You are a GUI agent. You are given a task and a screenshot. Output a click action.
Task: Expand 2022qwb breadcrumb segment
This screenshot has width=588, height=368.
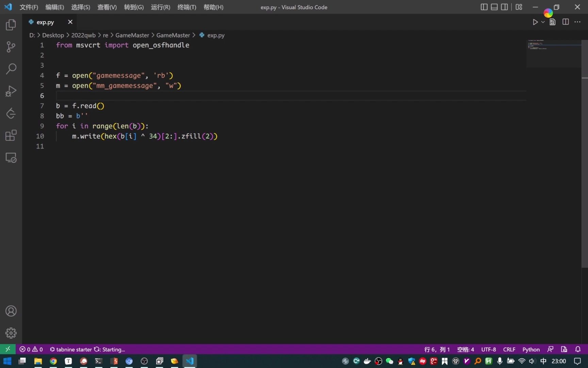click(83, 35)
